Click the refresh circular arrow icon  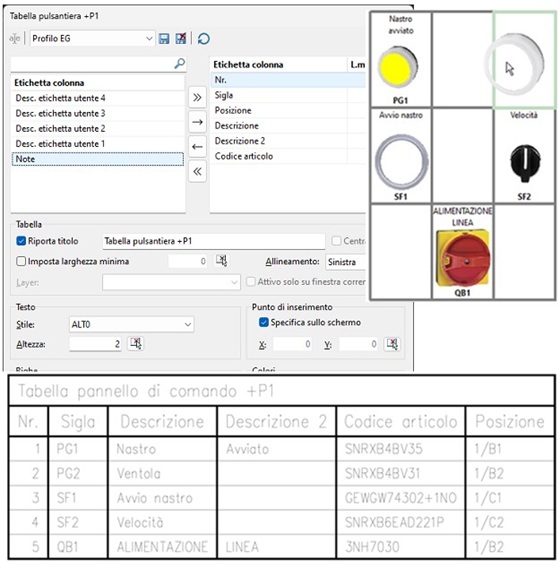coord(204,38)
